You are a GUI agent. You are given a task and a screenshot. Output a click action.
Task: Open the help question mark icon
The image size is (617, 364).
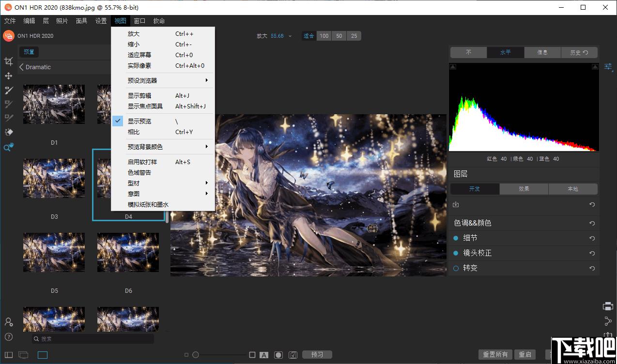[x=8, y=337]
